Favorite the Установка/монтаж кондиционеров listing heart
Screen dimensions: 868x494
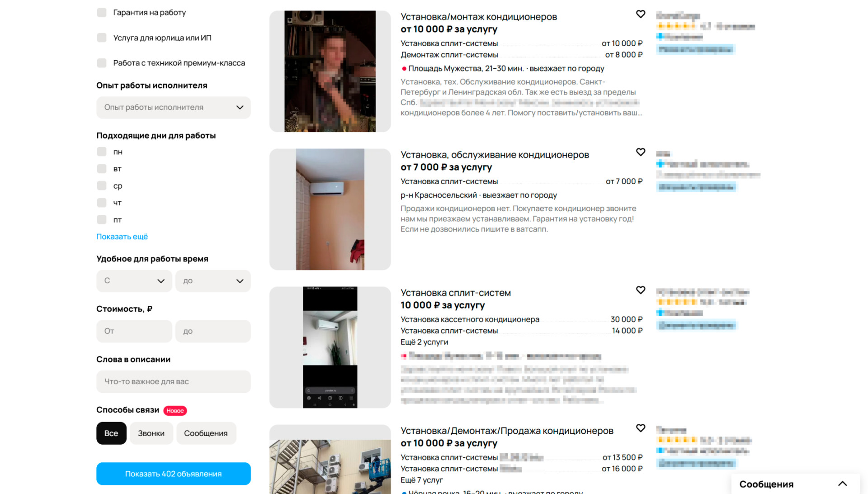click(640, 14)
